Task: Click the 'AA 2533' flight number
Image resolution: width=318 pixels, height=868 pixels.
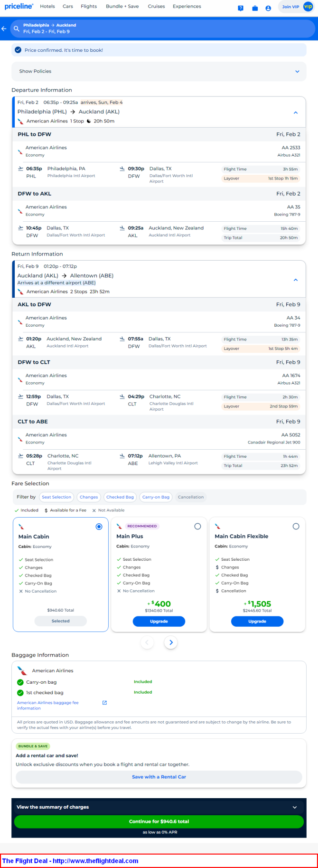Action: [291, 148]
